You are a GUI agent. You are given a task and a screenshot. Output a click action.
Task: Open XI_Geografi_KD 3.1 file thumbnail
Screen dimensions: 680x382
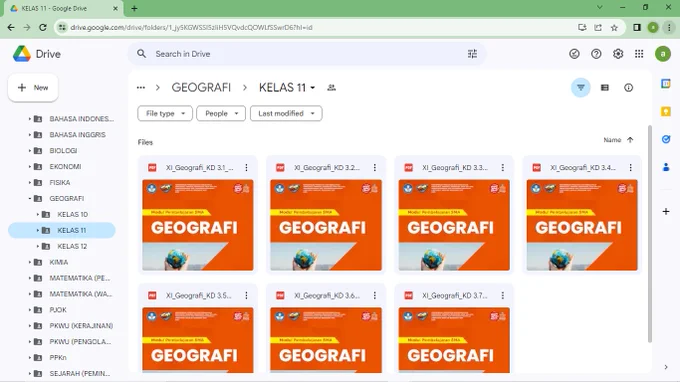tap(198, 225)
